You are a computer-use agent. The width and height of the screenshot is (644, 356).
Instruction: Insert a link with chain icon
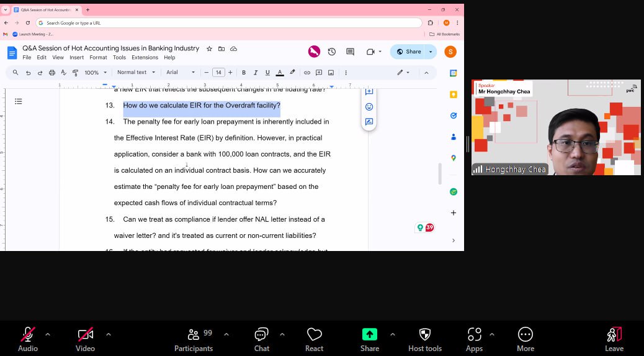pos(307,73)
